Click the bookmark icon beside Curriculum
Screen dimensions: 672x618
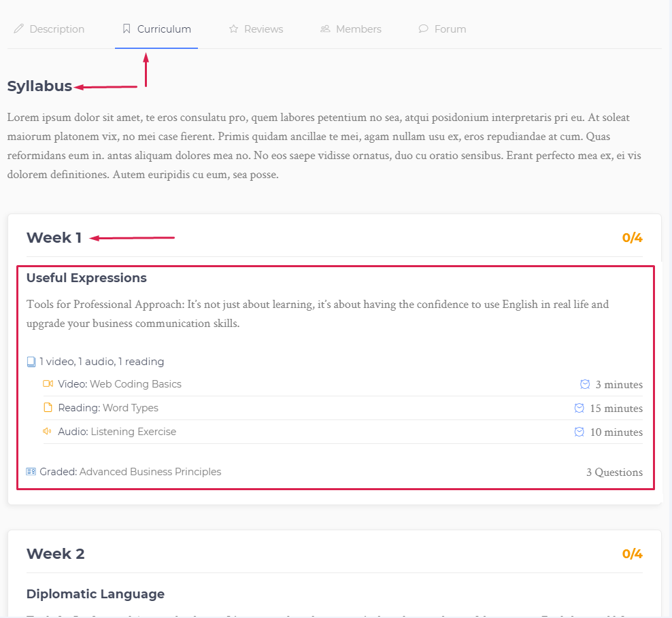tap(127, 29)
